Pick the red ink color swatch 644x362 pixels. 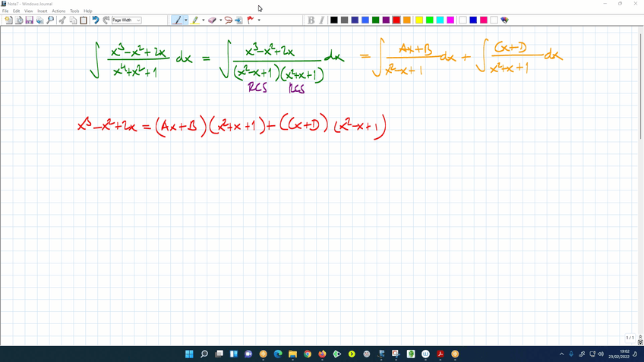396,20
